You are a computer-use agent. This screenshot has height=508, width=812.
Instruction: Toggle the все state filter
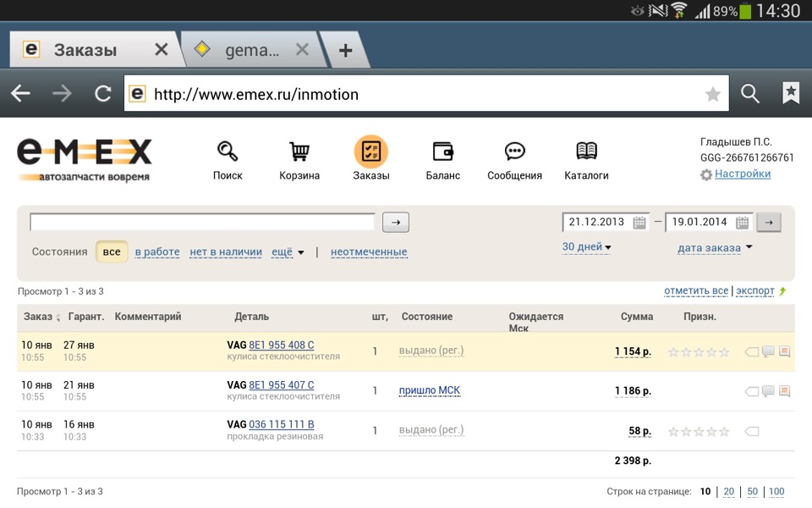(x=112, y=251)
